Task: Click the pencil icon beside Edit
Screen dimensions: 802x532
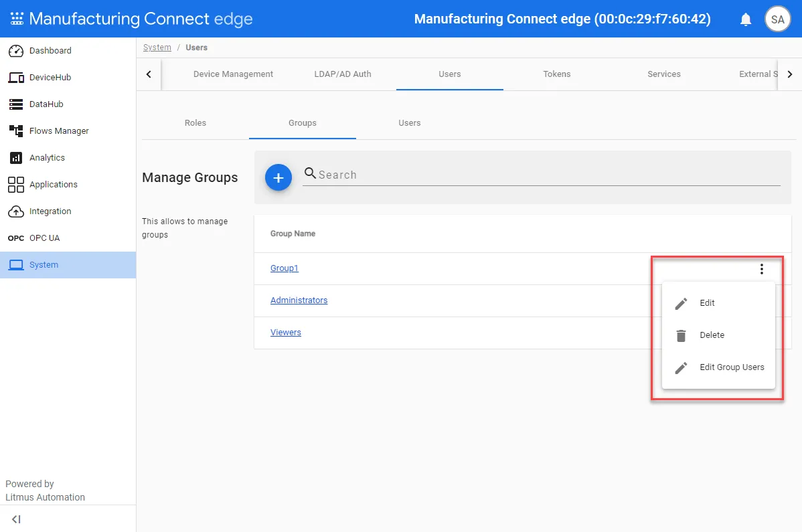Action: pyautogui.click(x=681, y=304)
